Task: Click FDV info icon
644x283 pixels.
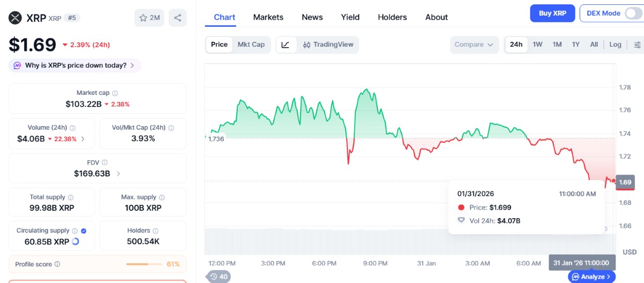Action: 105,162
